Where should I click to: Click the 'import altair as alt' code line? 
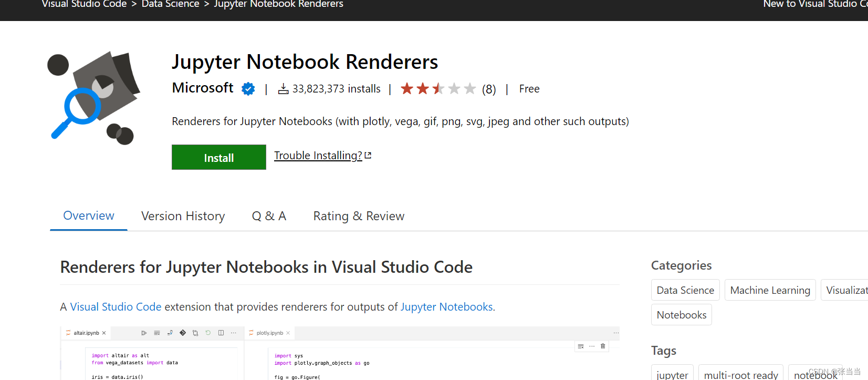[x=120, y=356]
